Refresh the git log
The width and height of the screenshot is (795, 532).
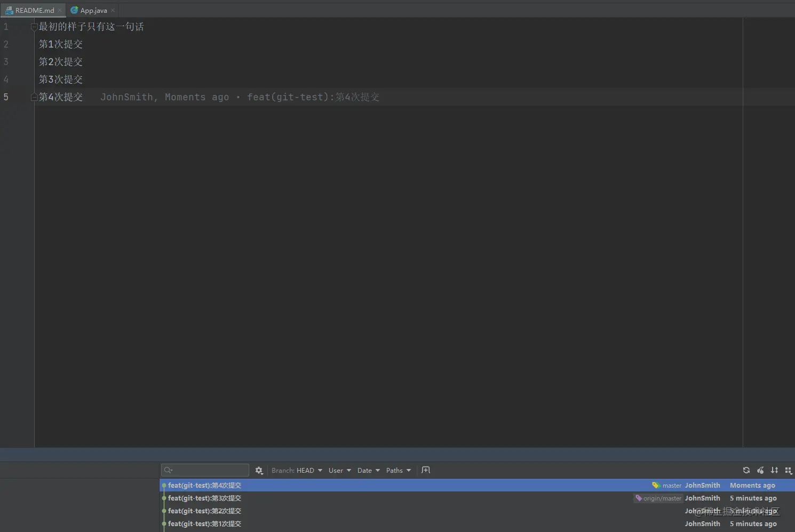pos(746,470)
